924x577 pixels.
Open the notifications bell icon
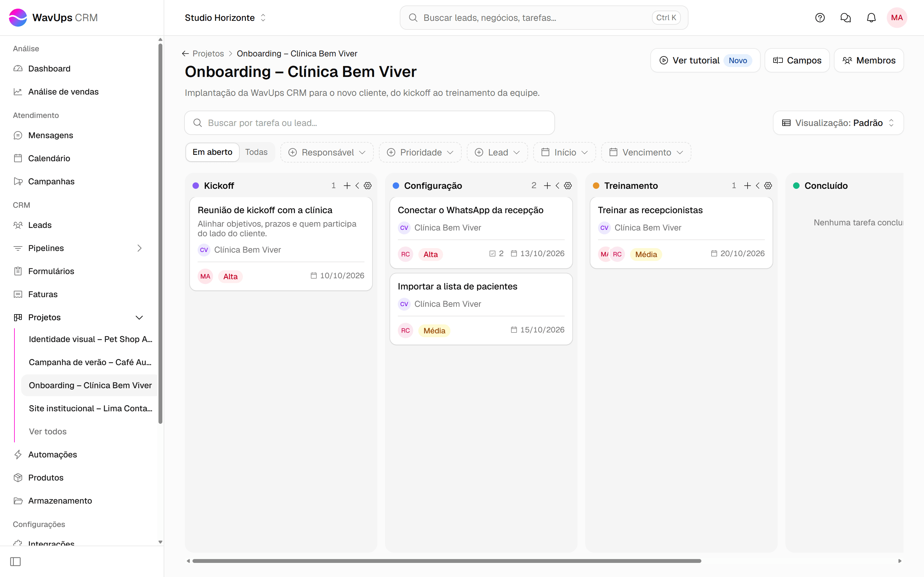click(x=871, y=18)
